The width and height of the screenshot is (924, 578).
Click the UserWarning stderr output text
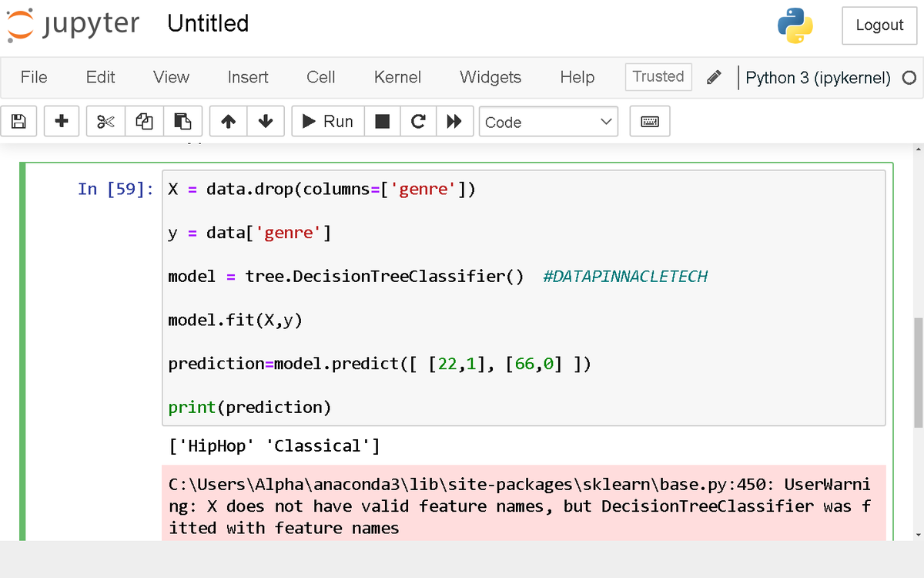click(x=520, y=506)
